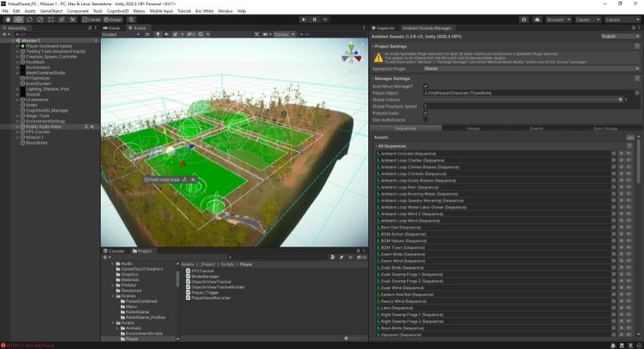Open Shaded draw mode dropdown

[x=121, y=34]
